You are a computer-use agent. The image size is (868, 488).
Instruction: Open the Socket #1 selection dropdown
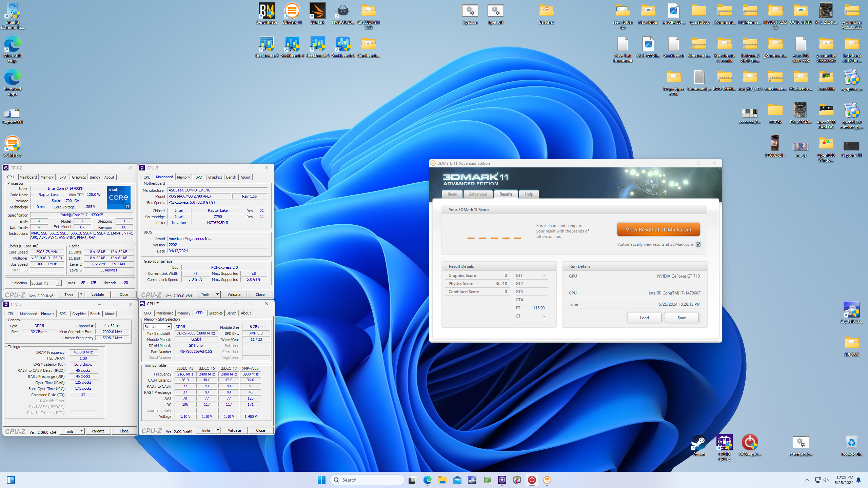pos(45,283)
